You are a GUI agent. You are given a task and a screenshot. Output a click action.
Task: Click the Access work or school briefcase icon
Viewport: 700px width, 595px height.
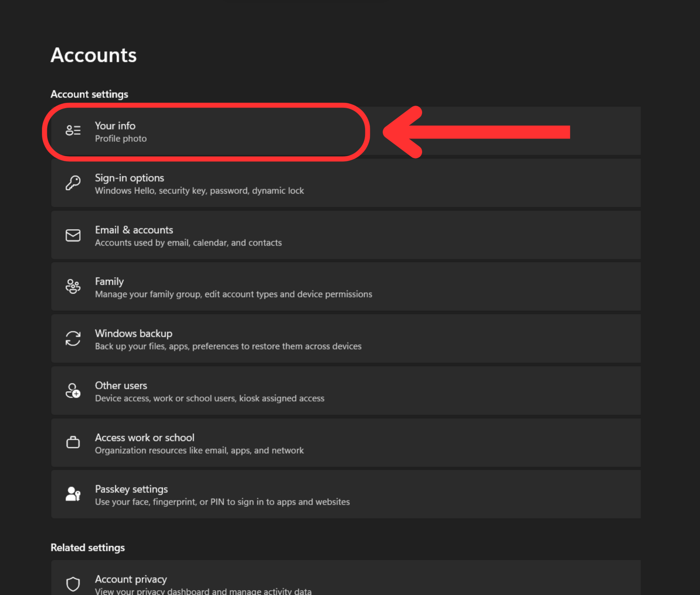click(73, 442)
